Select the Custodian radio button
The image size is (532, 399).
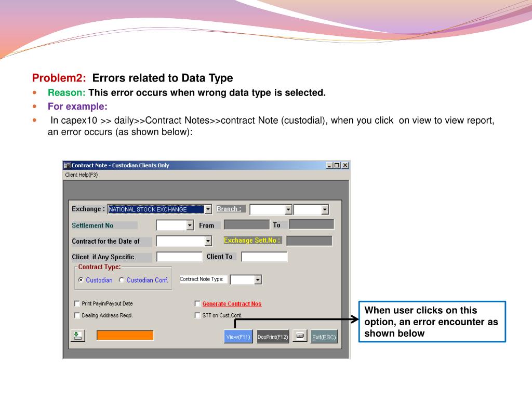coord(81,280)
